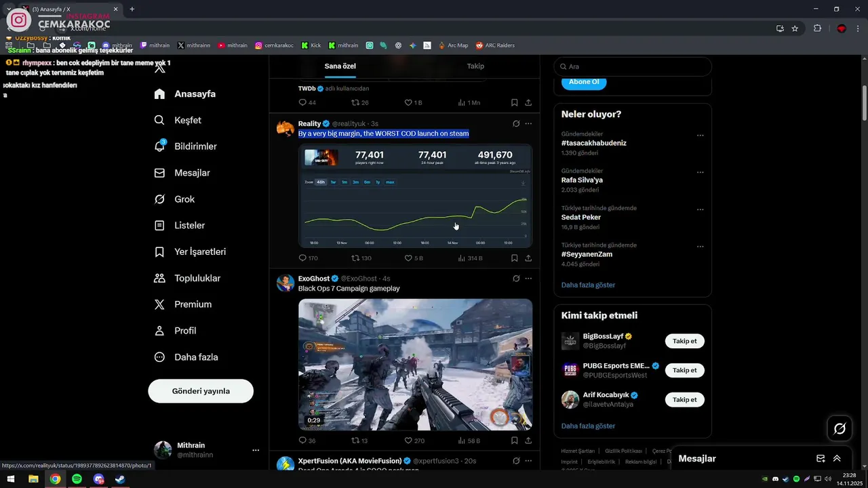Expand Daha fazla menu in sidebar
The height and width of the screenshot is (488, 868).
pos(186,357)
